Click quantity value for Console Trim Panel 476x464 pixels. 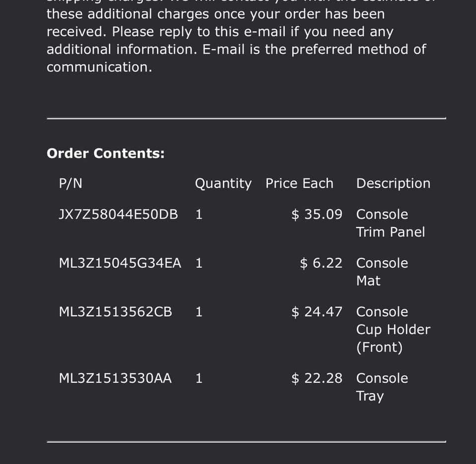199,215
